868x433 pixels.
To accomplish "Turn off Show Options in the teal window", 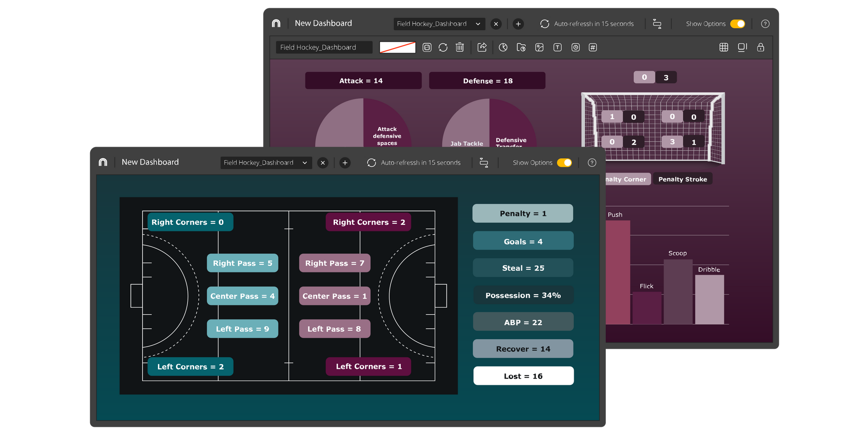I will click(564, 163).
